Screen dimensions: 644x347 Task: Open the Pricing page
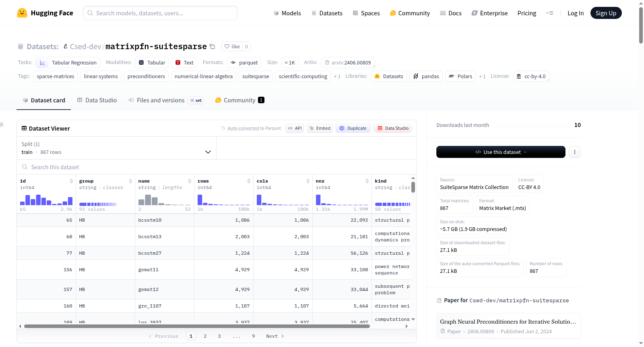click(527, 13)
